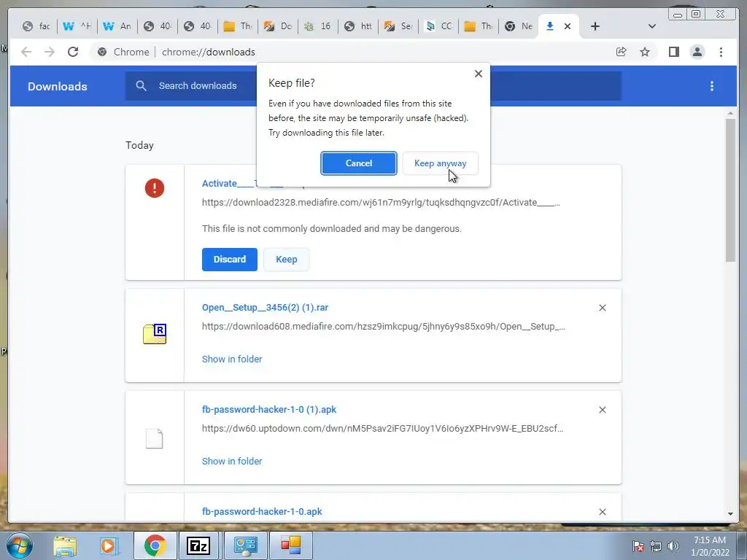Open 7-Zip from the taskbar
The image size is (747, 560).
pos(198,545)
